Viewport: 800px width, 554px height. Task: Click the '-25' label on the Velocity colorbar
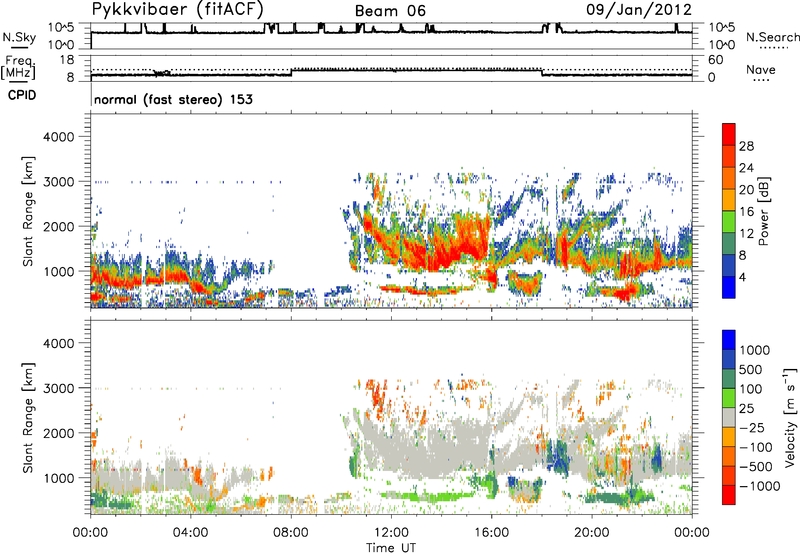(x=753, y=427)
